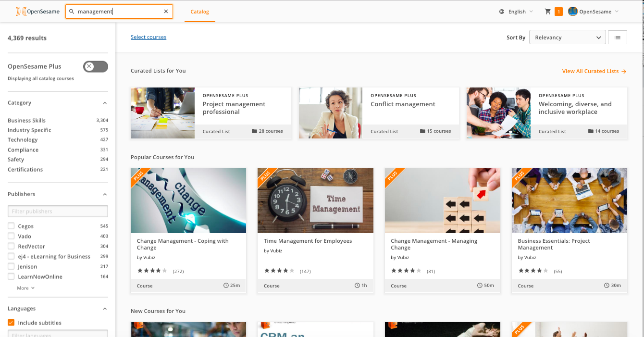Check ej4 - eLearning for Business checkbox
Viewport: 644px width, 337px height.
(11, 256)
